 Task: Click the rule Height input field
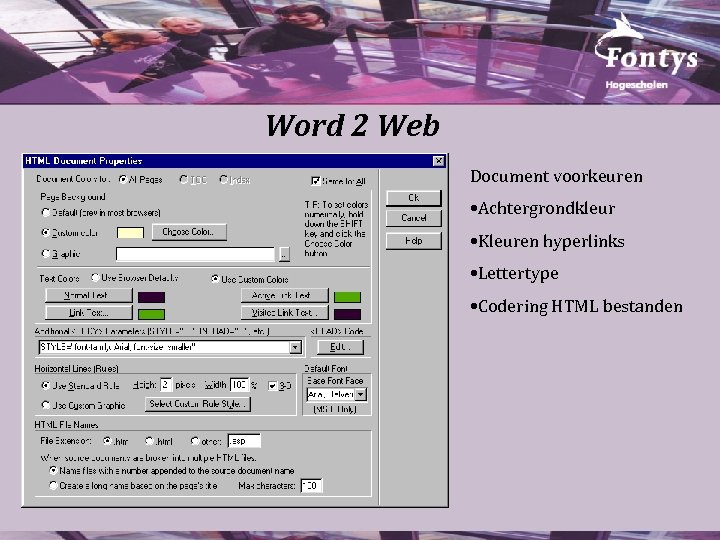click(166, 385)
